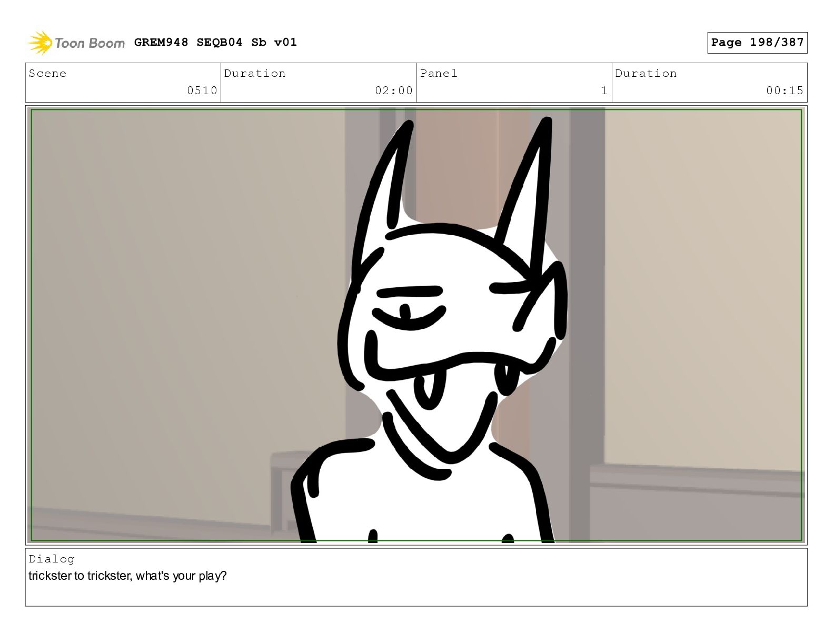Click the Scene label
Viewport: 834px width, 644px height.
click(x=47, y=73)
